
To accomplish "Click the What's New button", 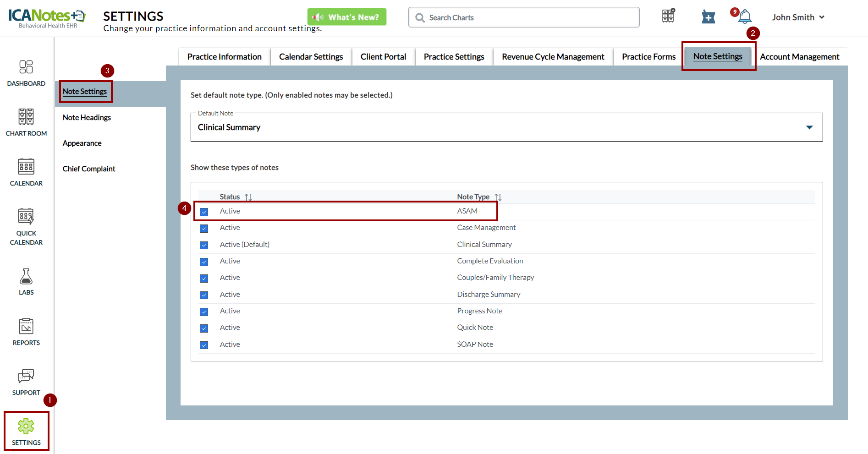I will pos(346,17).
